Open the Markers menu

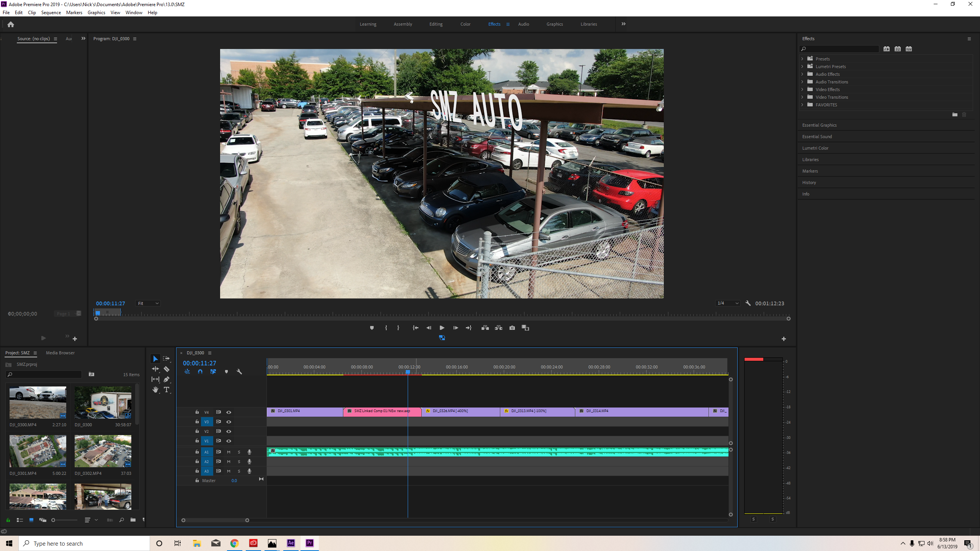point(74,13)
